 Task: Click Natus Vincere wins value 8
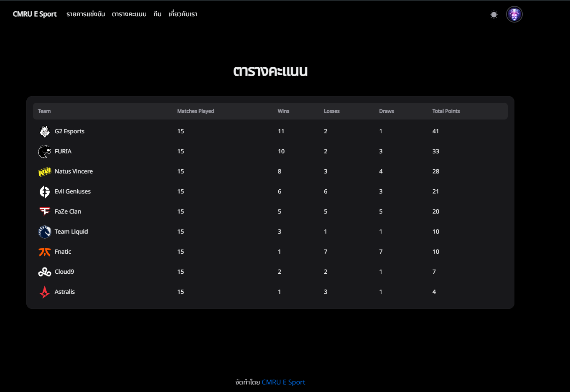click(280, 171)
